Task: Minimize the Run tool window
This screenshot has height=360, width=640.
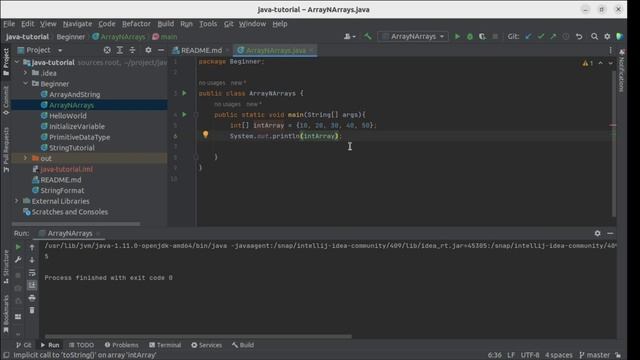Action: point(610,233)
